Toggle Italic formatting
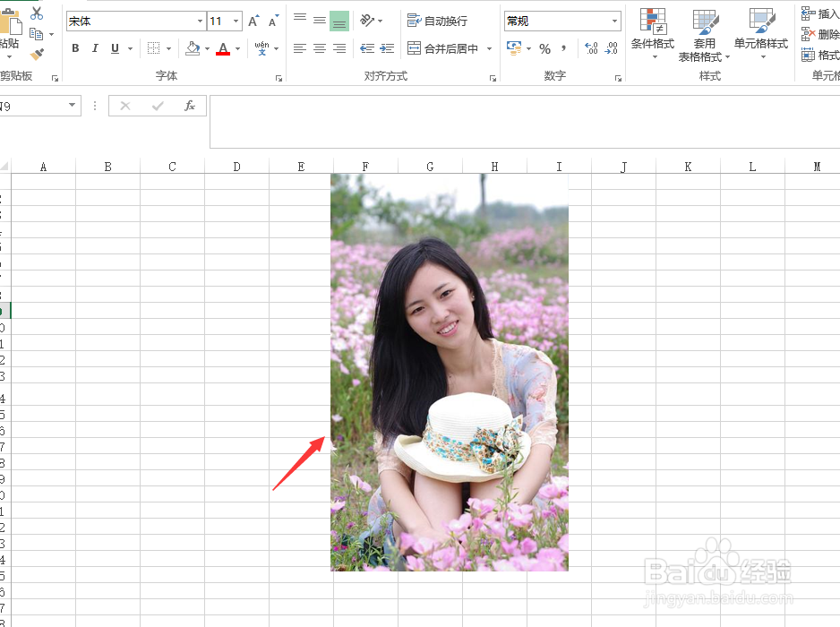The image size is (840, 627). click(95, 48)
